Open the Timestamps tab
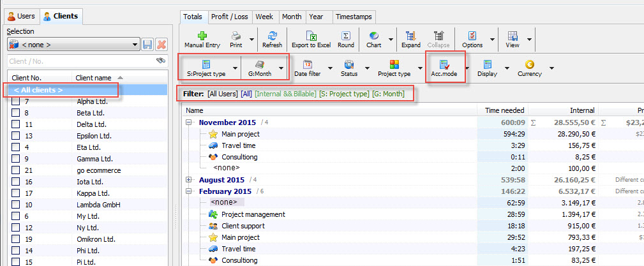Image resolution: width=644 pixels, height=266 pixels. click(x=354, y=17)
